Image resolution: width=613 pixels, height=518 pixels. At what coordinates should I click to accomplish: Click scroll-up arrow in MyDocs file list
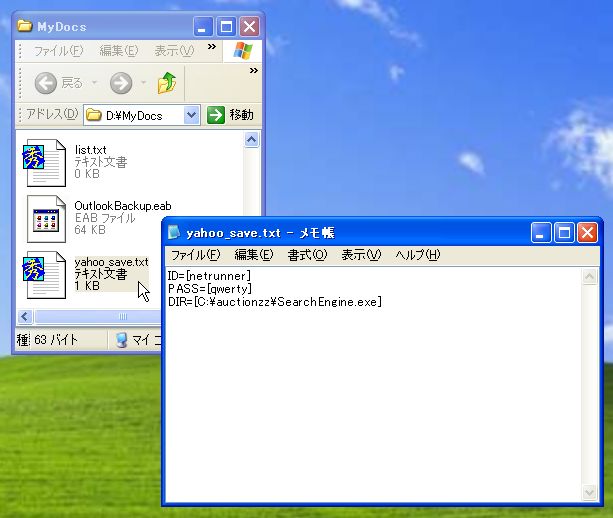[251, 140]
